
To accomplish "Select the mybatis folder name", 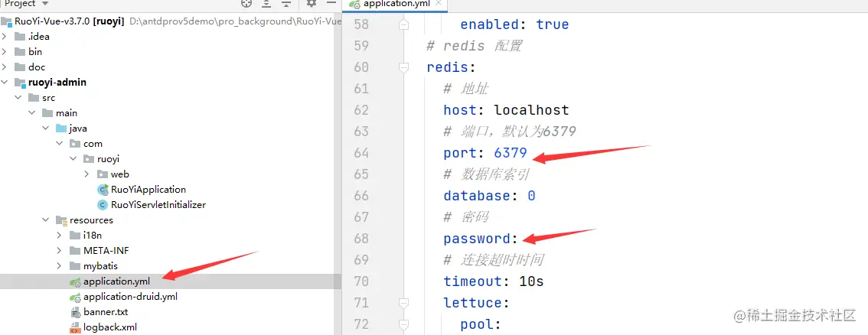I will click(100, 266).
